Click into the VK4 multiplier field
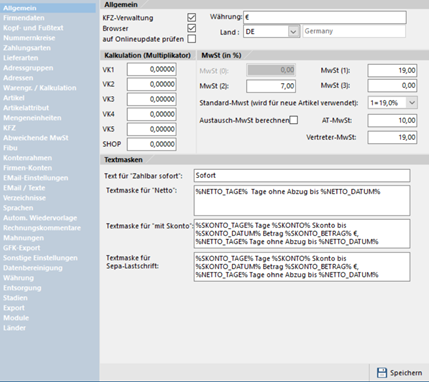 pyautogui.click(x=152, y=114)
